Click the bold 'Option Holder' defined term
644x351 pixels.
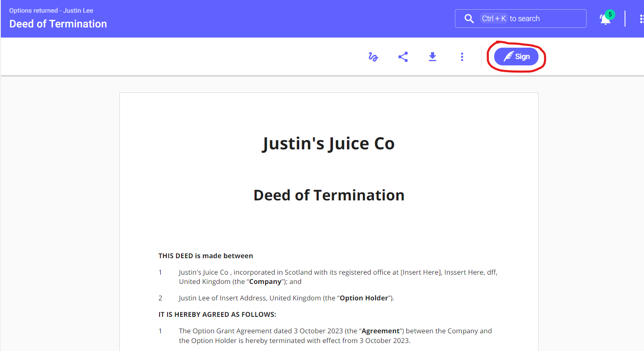point(364,298)
